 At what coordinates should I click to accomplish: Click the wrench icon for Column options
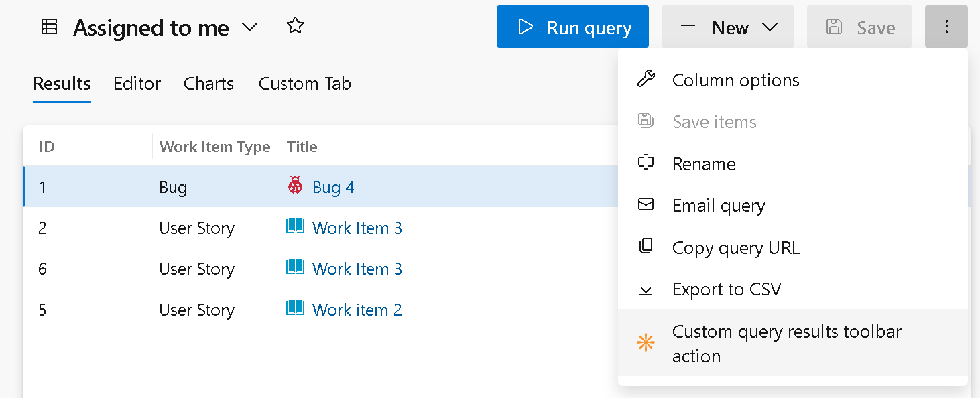tap(646, 78)
